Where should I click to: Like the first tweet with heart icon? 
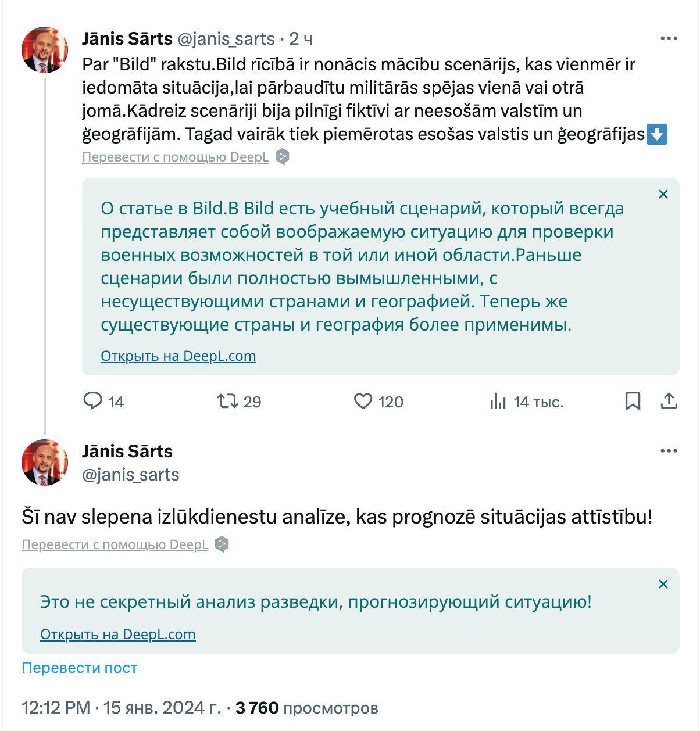[x=363, y=401]
